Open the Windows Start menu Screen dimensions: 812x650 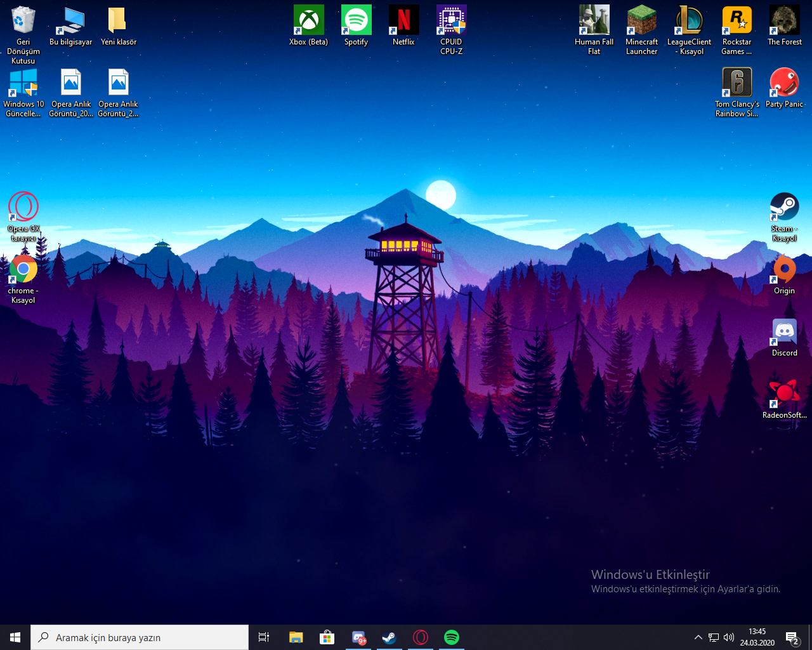15,637
